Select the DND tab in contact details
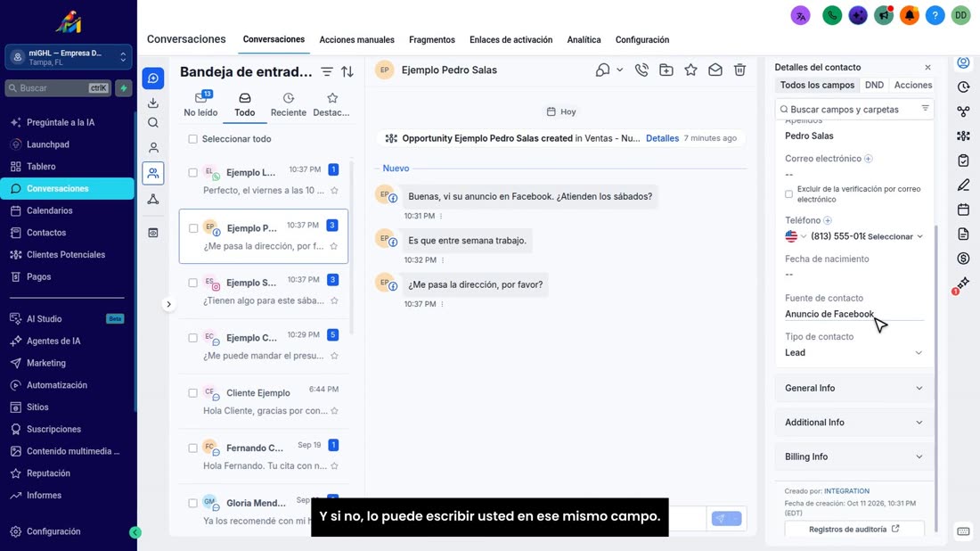The width and height of the screenshot is (980, 551). pyautogui.click(x=874, y=85)
